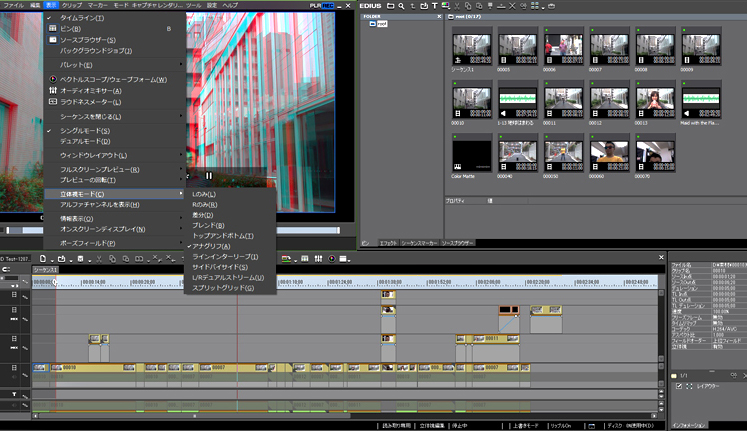747x431 pixels.
Task: Toggle the レイアウター checkbox in information palette
Action: coord(679,386)
